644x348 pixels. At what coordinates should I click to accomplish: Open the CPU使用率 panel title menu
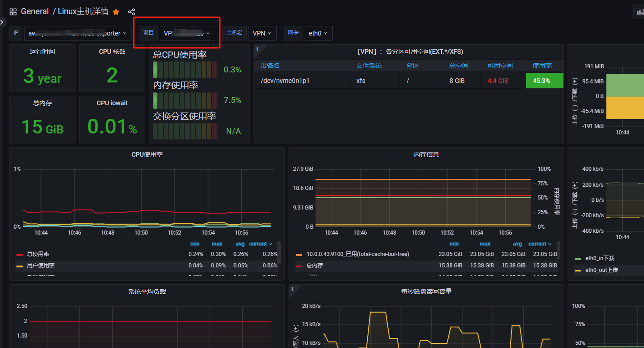pos(147,154)
